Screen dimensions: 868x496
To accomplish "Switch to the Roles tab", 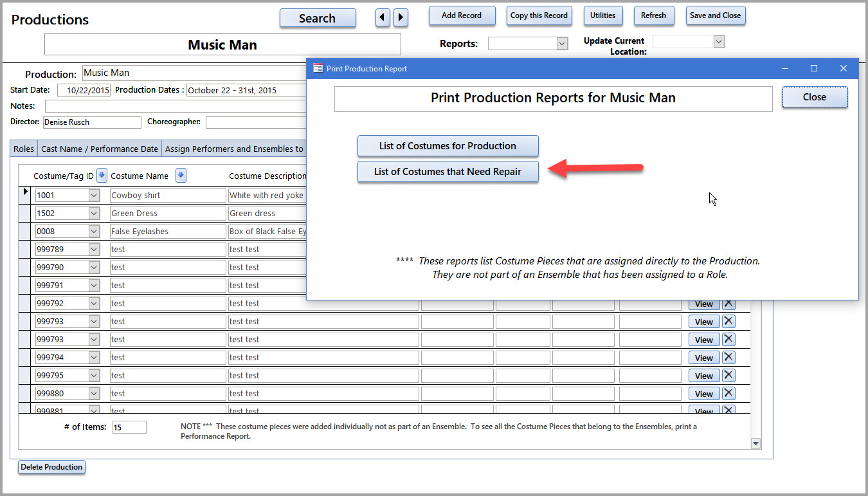I will (x=24, y=149).
